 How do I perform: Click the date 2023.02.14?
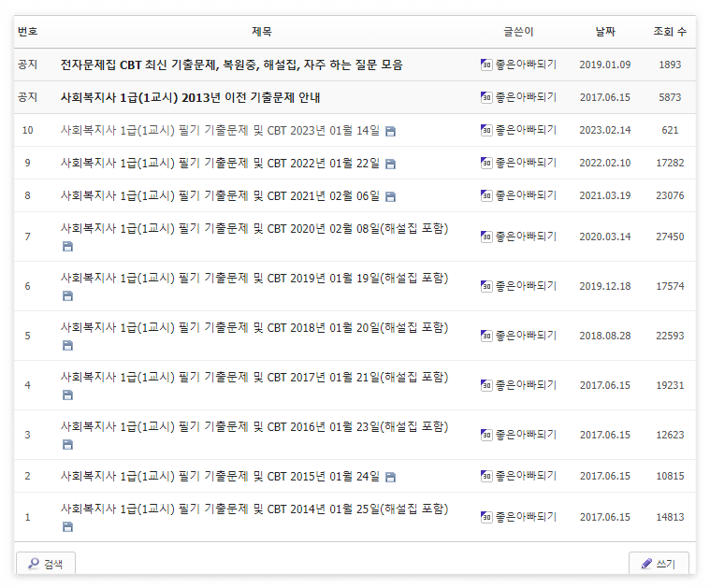click(605, 130)
